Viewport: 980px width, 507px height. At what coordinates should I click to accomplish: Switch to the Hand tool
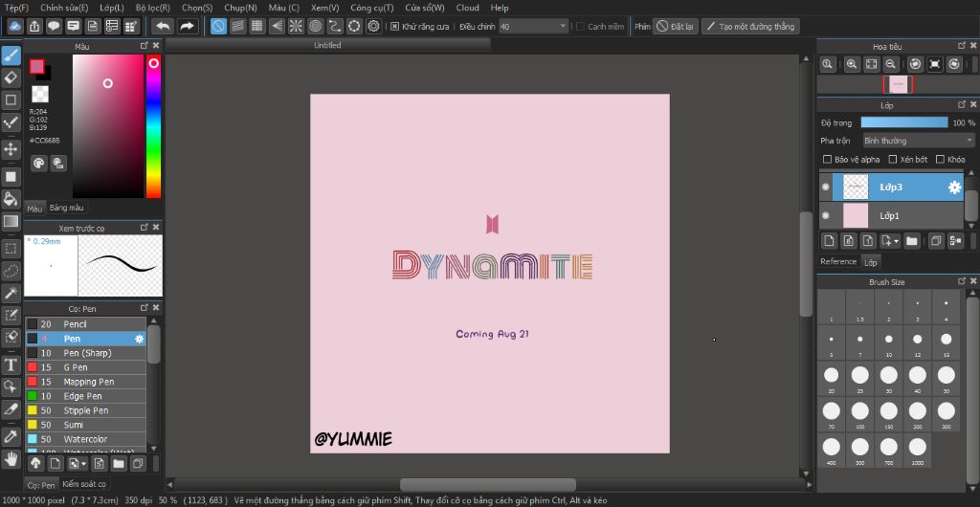click(11, 459)
